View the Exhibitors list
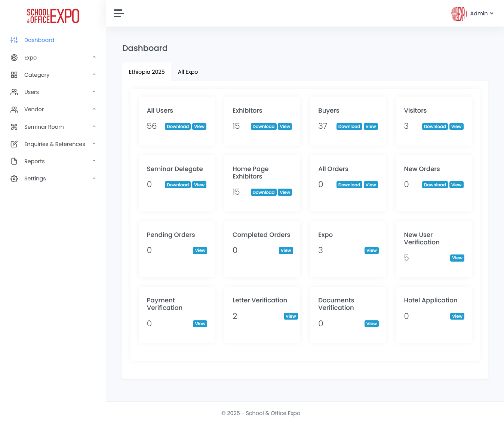 click(x=285, y=126)
